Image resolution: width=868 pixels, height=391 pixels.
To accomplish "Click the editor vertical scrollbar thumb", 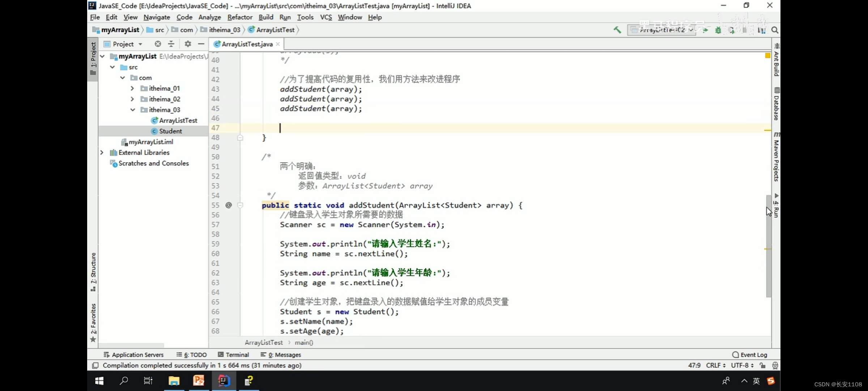I will coord(769,246).
